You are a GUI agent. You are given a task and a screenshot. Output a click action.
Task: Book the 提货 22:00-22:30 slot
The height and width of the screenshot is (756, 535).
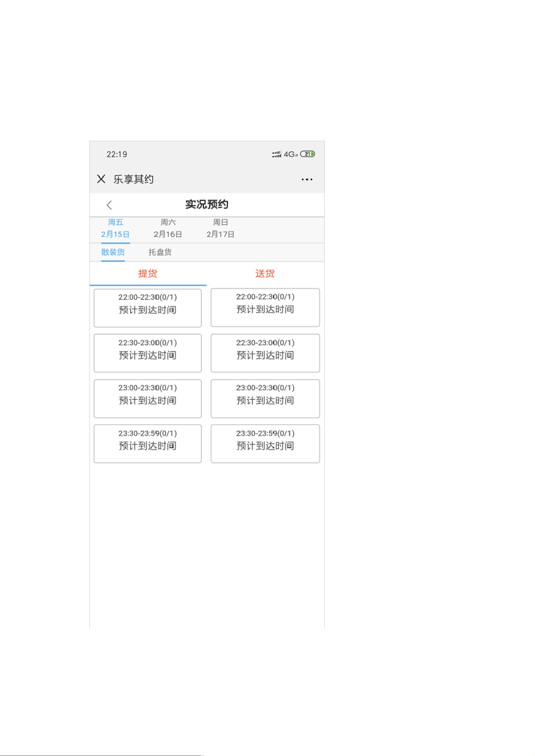click(x=148, y=308)
